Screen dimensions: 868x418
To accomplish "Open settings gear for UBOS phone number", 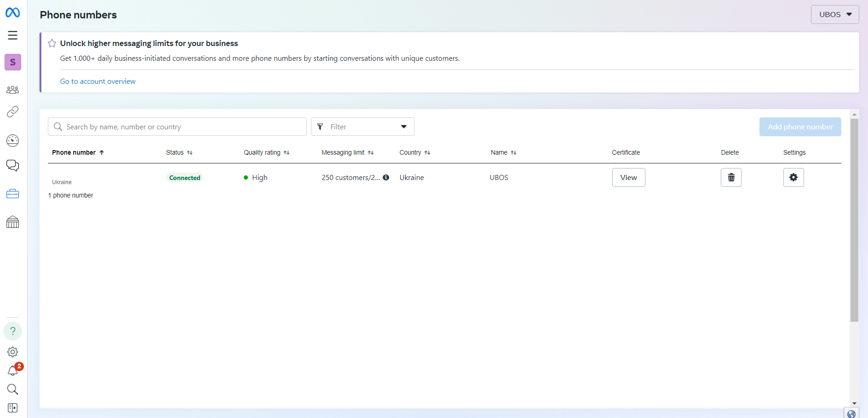I will (x=793, y=177).
